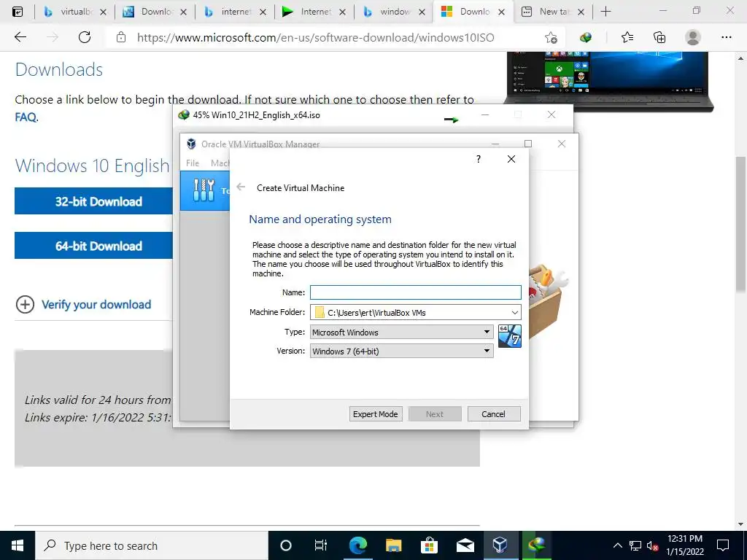Show hidden icons chevron in system tray

point(617,545)
